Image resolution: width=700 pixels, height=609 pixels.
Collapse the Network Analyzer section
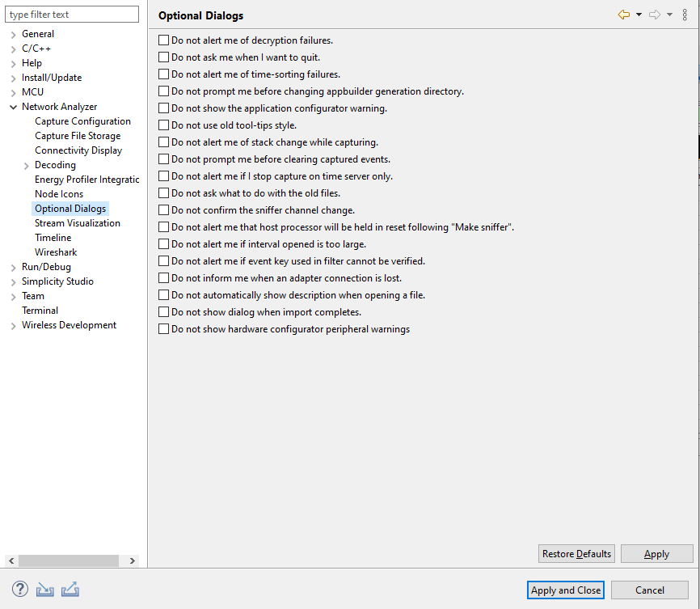11,106
